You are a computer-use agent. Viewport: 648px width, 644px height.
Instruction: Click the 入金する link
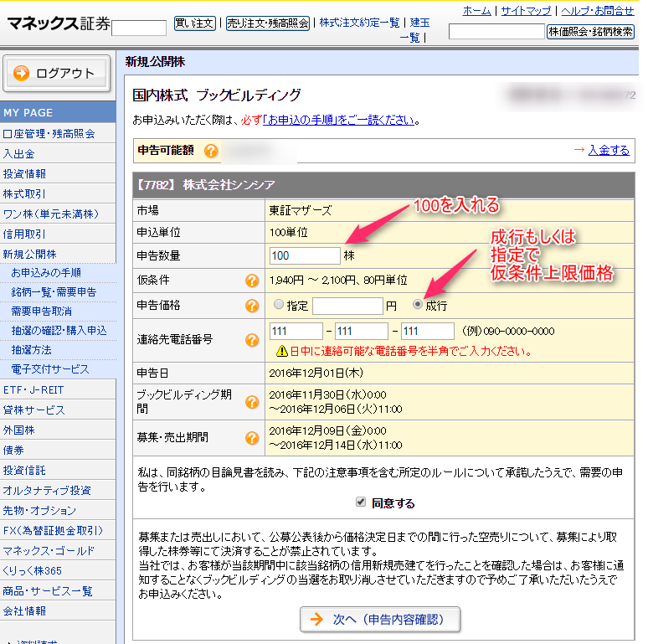(609, 150)
